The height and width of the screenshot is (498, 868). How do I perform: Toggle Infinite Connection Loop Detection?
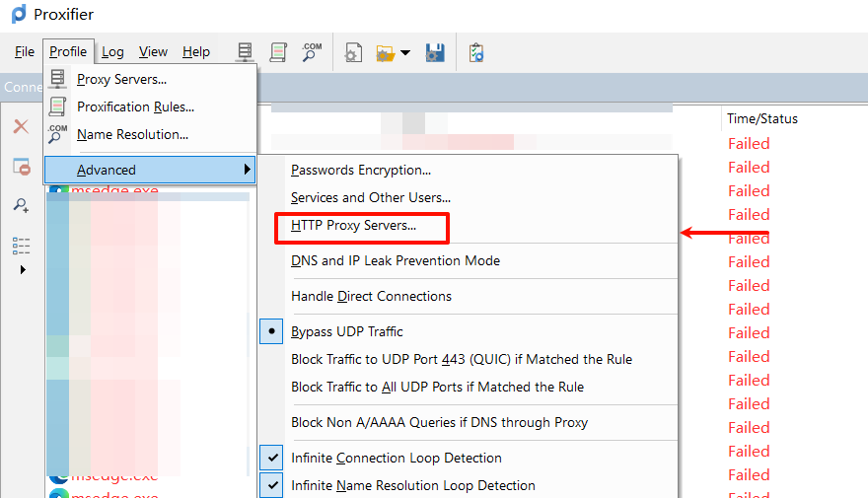pyautogui.click(x=397, y=458)
